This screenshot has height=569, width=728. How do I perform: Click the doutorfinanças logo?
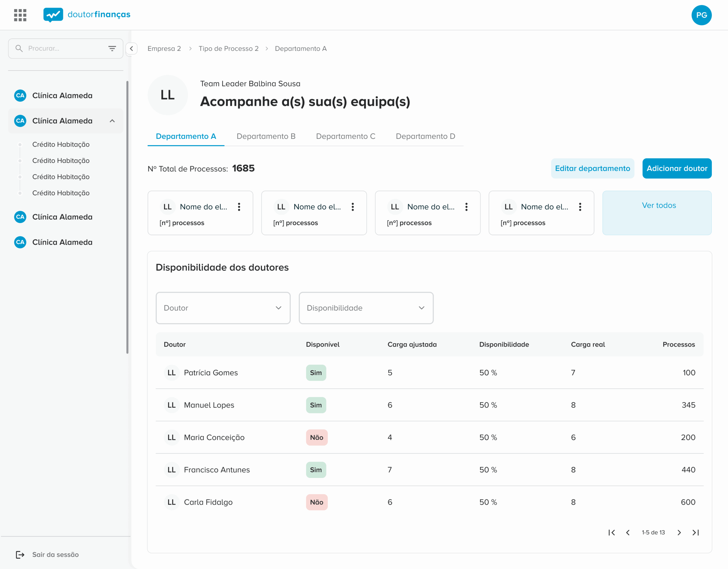[87, 15]
